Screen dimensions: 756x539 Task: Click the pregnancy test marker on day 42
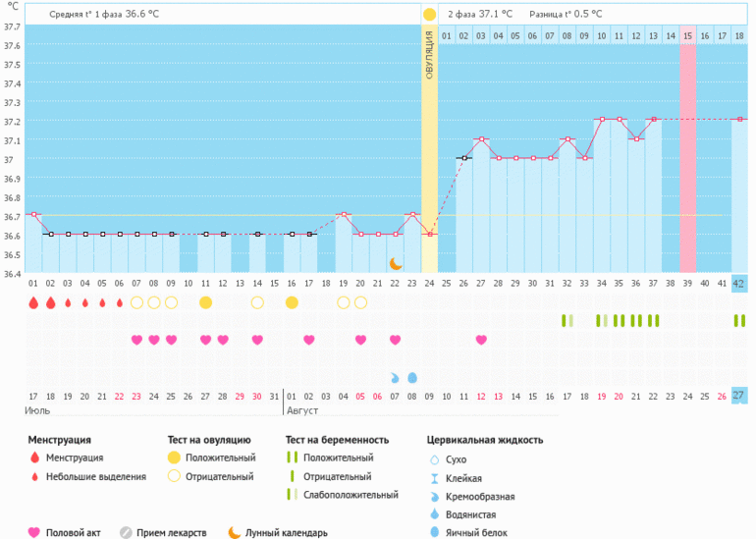click(x=738, y=321)
